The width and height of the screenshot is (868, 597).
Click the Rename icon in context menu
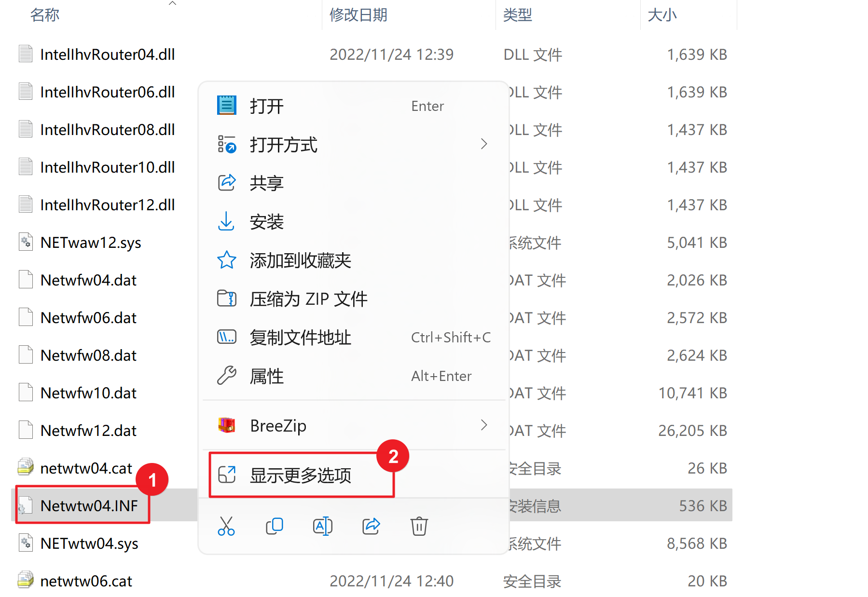tap(322, 526)
